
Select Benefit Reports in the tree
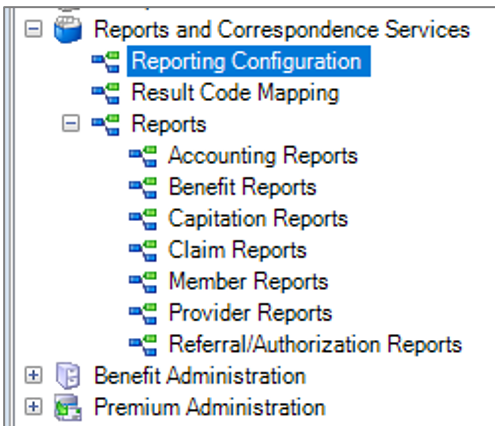click(x=243, y=187)
